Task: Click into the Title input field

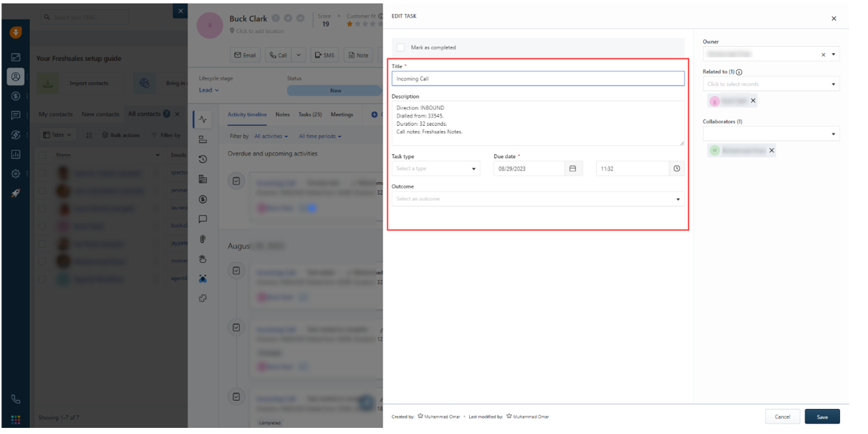Action: 538,79
